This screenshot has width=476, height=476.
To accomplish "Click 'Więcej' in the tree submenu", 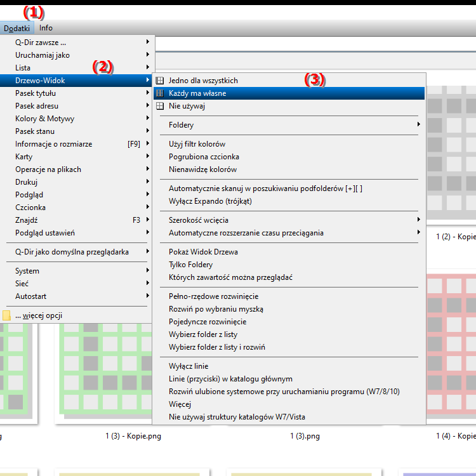I will (x=180, y=404).
